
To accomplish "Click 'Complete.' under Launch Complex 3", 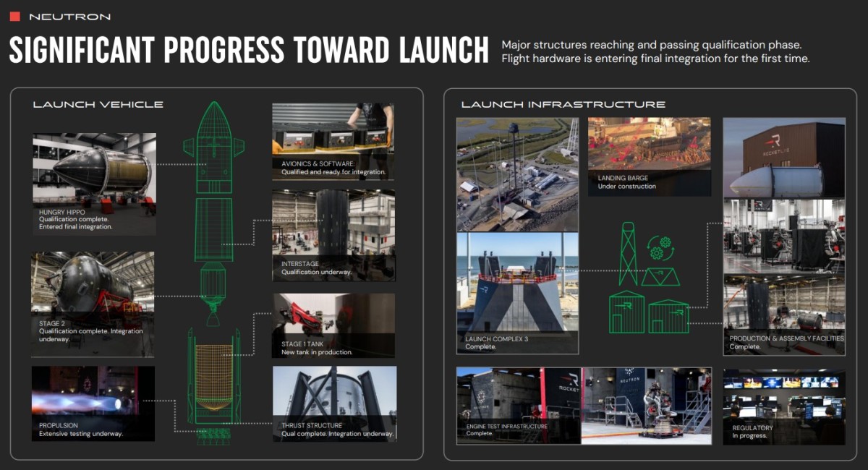I will point(480,347).
